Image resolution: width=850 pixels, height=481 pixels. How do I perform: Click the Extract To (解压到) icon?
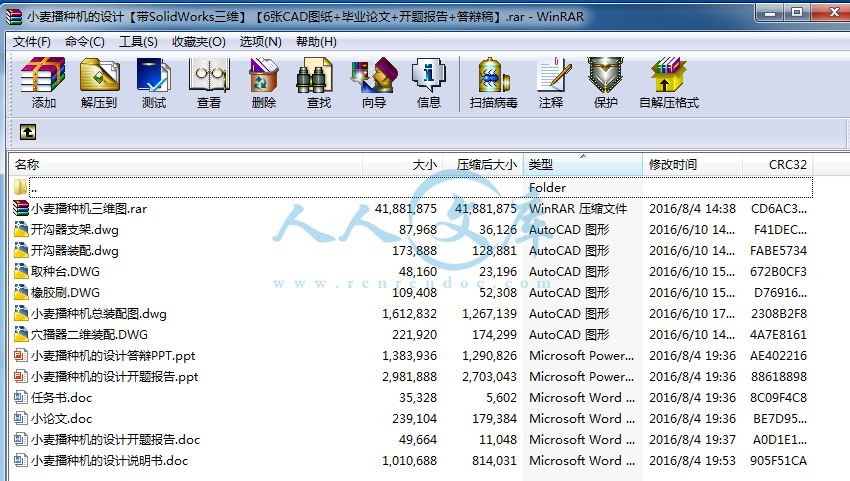99,76
